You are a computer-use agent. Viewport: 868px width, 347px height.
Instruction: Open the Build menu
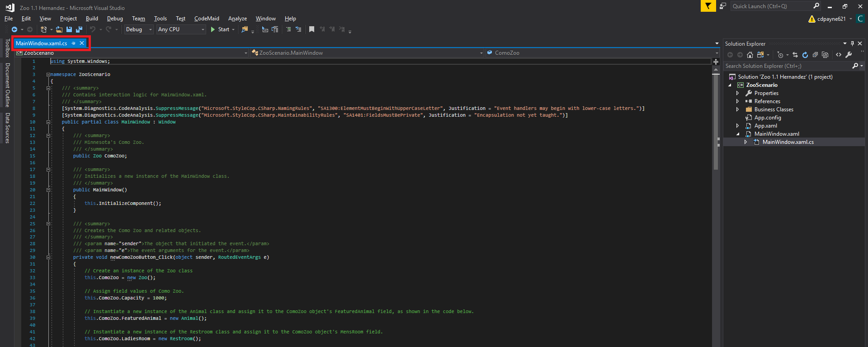92,19
